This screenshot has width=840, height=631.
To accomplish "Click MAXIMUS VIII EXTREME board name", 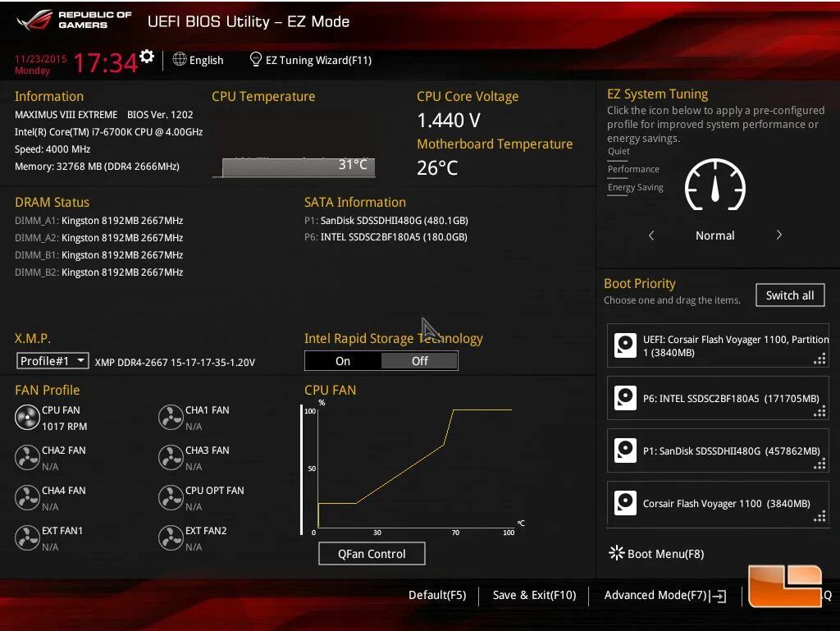I will pos(66,115).
